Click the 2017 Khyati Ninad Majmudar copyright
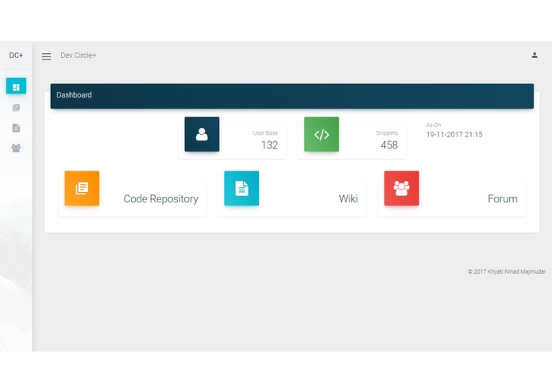 507,271
